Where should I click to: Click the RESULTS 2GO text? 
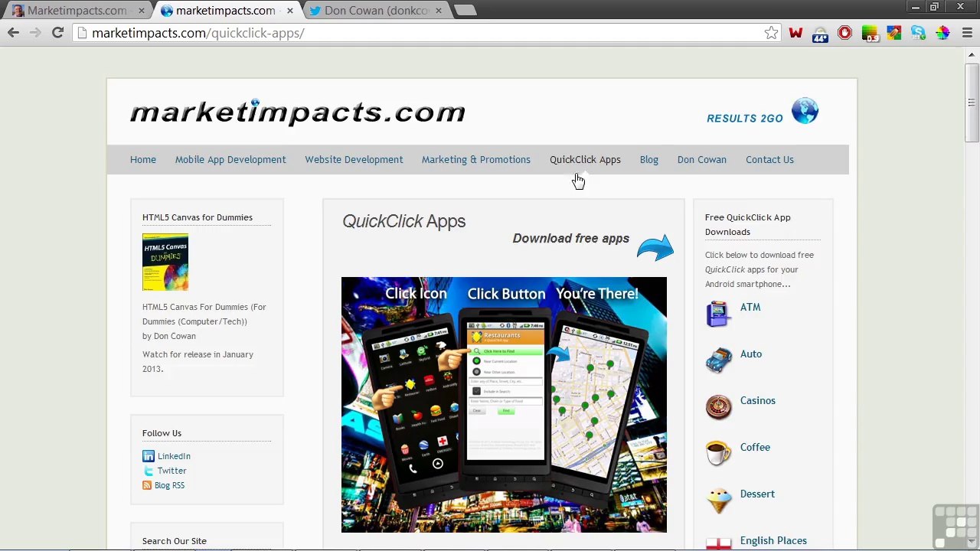(745, 118)
